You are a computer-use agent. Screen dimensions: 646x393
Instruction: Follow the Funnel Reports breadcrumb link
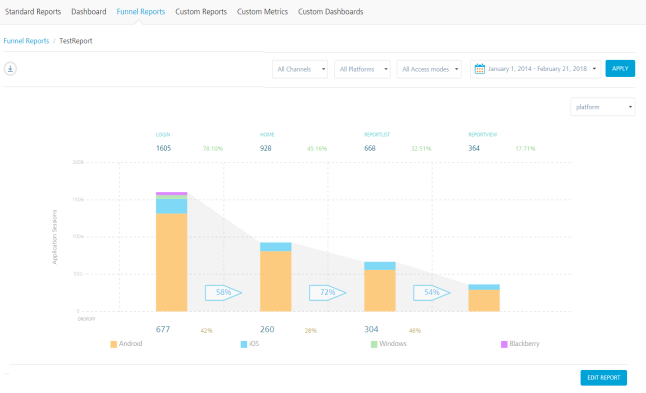[x=26, y=41]
